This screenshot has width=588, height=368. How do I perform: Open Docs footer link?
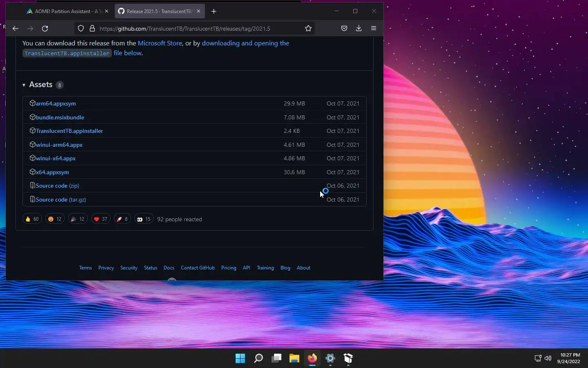(169, 268)
